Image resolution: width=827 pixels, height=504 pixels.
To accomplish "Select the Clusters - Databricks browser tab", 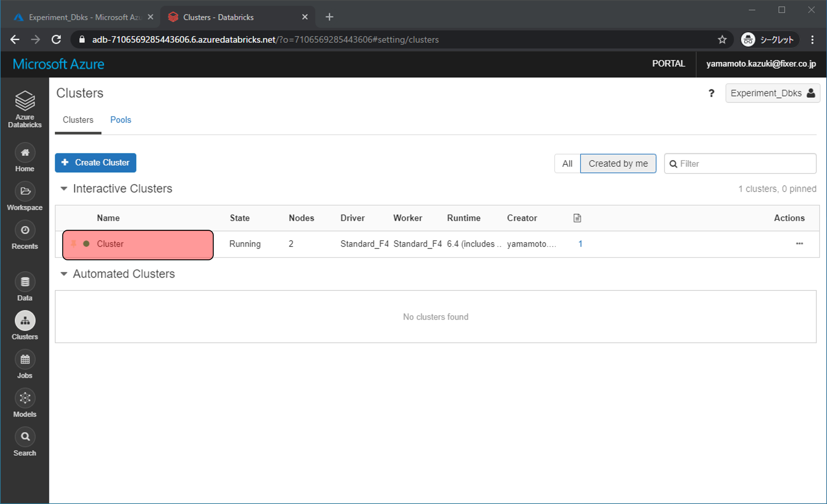I will click(x=237, y=17).
